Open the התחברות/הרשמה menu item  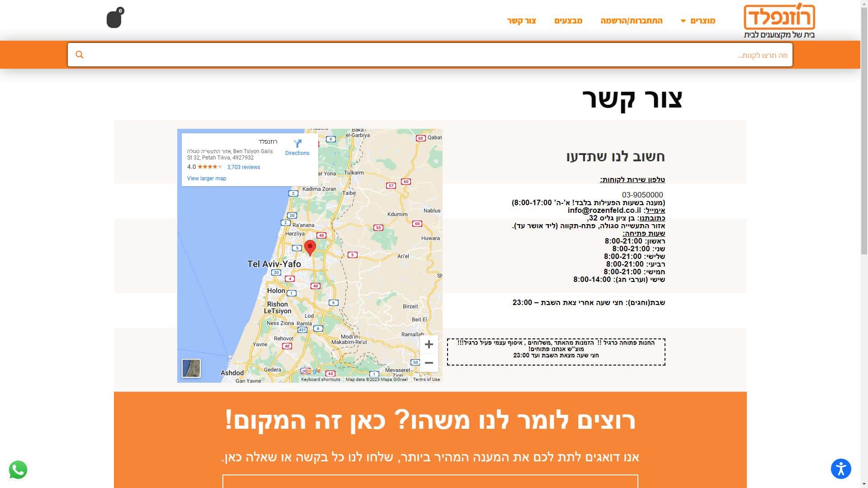632,21
